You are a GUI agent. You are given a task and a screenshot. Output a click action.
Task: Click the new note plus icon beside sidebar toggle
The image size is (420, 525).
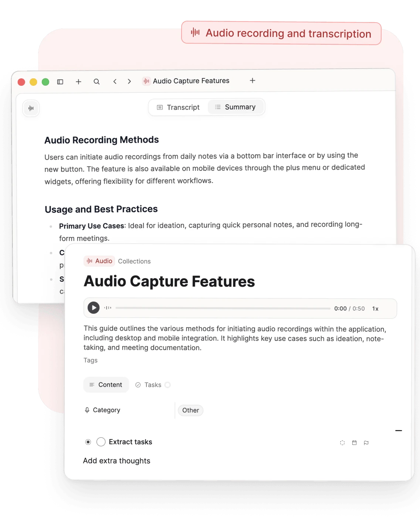click(x=78, y=82)
